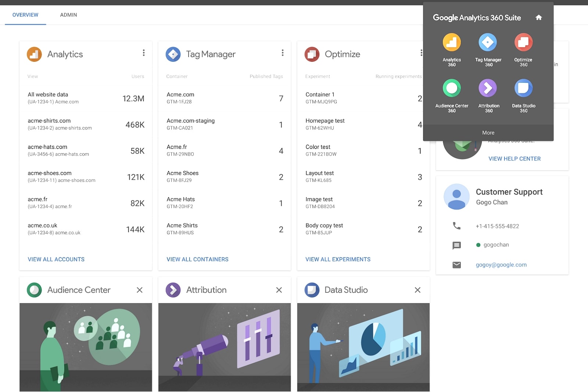Click View All Accounts link
The image size is (588, 392).
point(56,259)
